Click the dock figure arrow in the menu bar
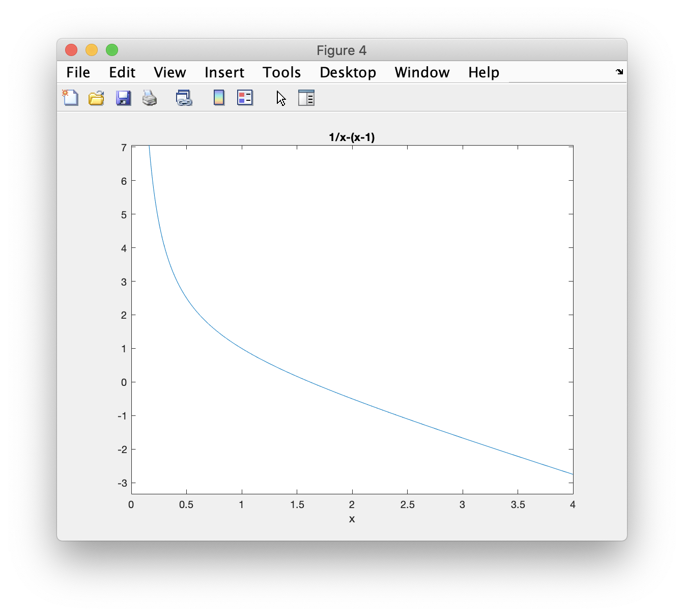 [619, 72]
